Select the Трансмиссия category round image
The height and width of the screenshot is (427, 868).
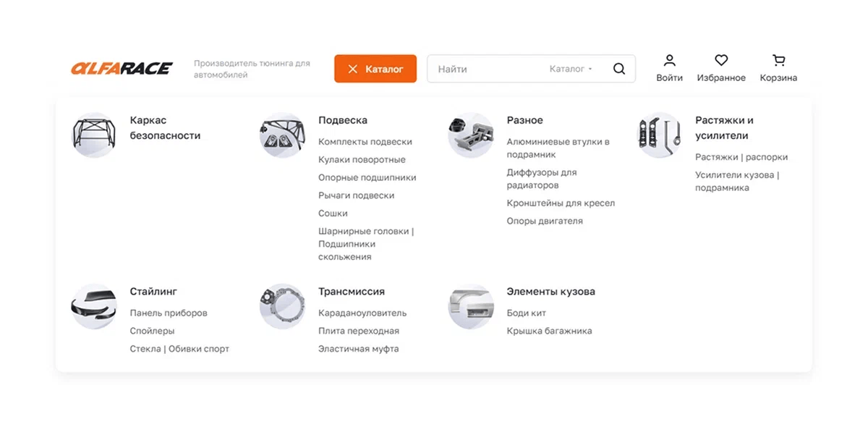click(282, 306)
